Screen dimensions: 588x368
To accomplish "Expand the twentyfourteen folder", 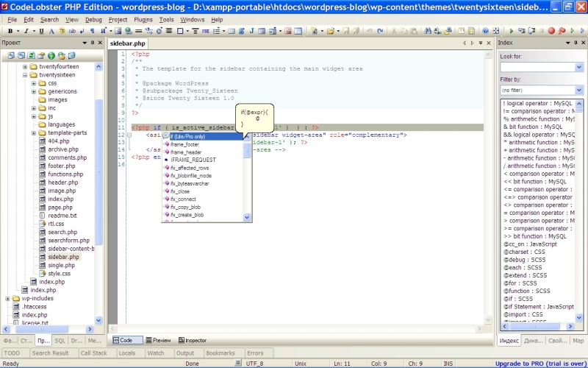I will (25, 66).
